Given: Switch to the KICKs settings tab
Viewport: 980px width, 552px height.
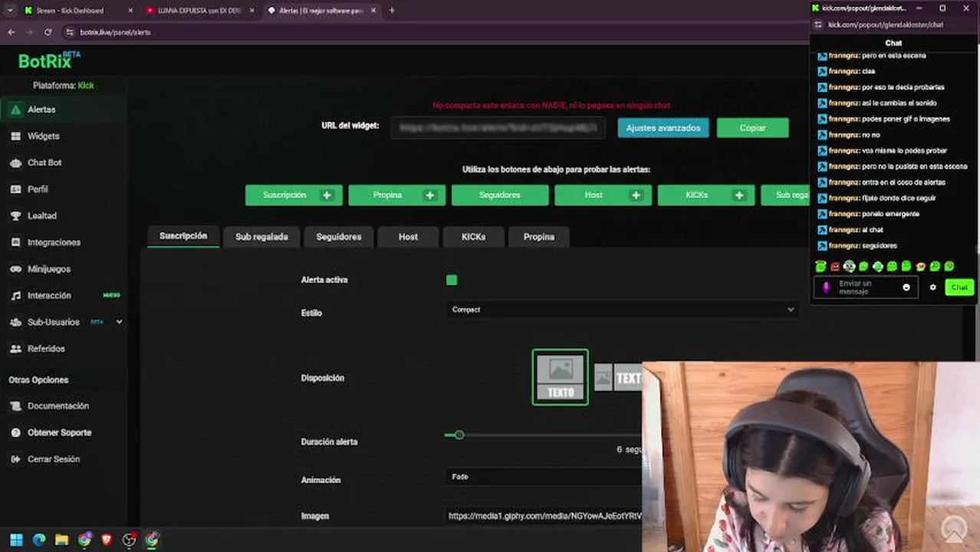Looking at the screenshot, I should pos(474,237).
